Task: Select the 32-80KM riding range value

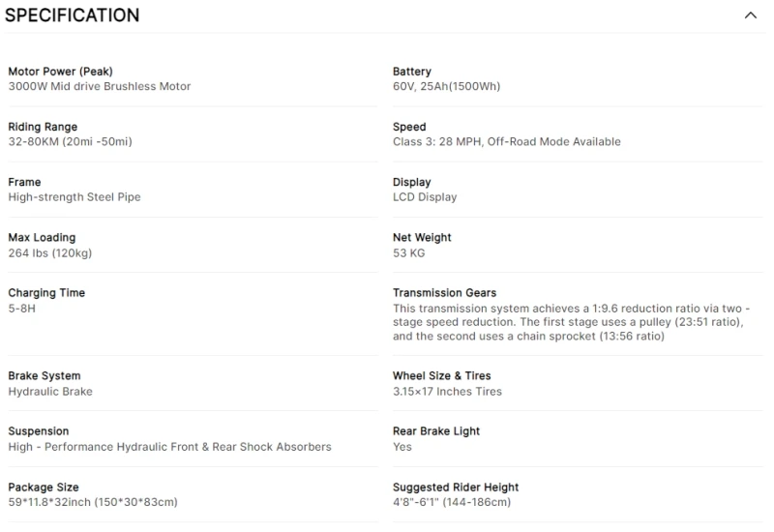Action: 70,141
